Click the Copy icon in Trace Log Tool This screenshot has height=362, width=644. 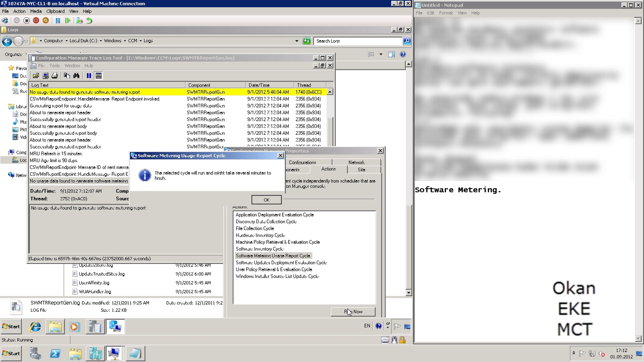click(67, 76)
